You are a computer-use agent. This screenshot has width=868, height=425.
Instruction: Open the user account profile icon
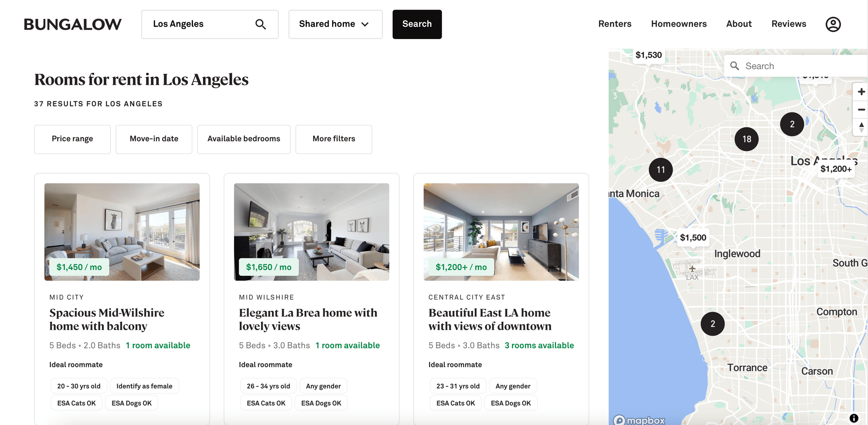click(833, 24)
